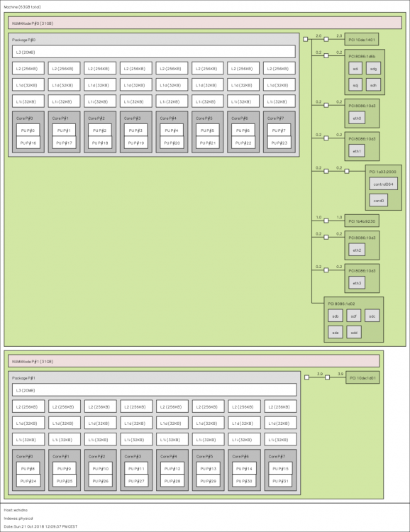The height and width of the screenshot is (532, 410).
Task: Click the 'PU P#0' box
Action: tap(28, 131)
